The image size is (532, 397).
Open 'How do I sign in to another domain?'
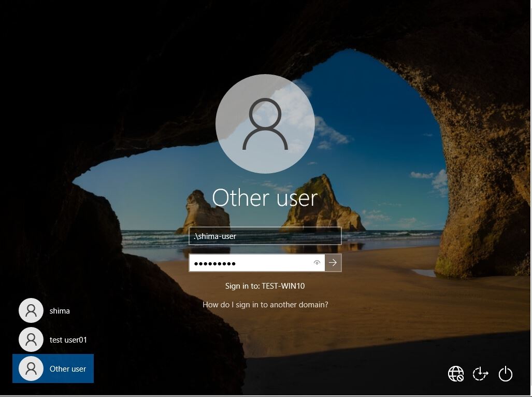(265, 305)
